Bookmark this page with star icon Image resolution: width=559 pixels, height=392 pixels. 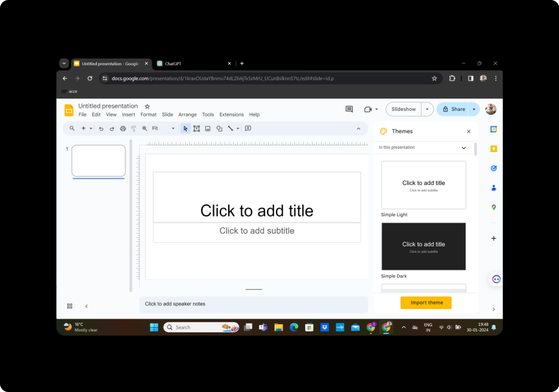tap(434, 78)
